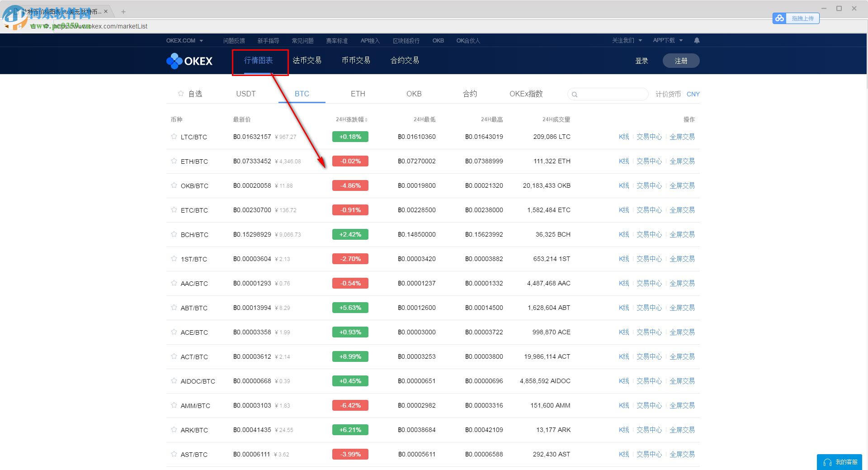Favorite the 1ST/BTC pair star

[174, 259]
